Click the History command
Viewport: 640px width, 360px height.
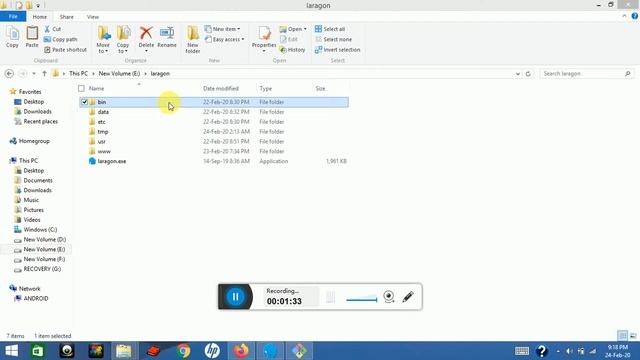pos(292,49)
